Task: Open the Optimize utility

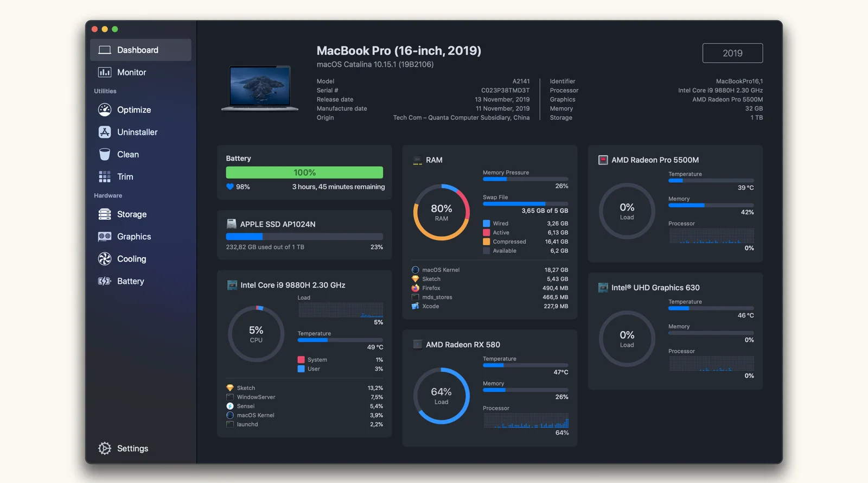Action: click(x=141, y=110)
